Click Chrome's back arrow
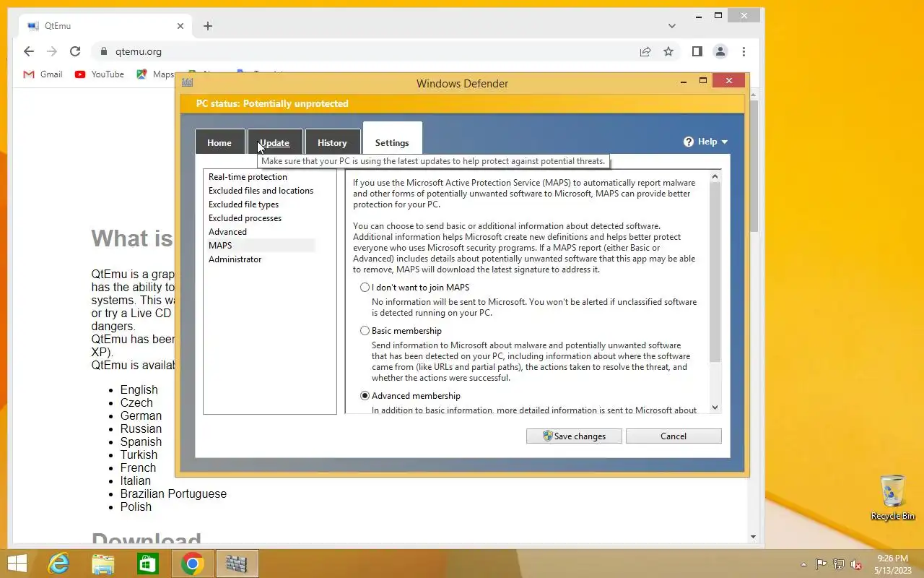Image resolution: width=924 pixels, height=578 pixels. pos(28,51)
